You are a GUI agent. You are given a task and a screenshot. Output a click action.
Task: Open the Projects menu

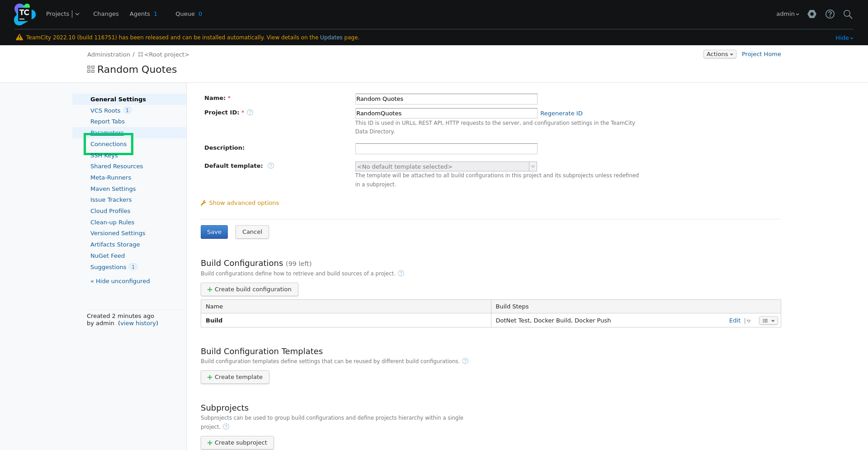point(57,14)
